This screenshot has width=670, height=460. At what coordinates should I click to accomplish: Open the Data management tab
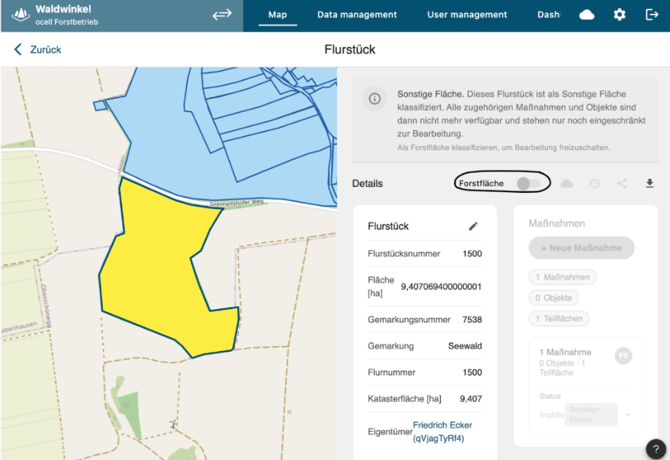357,15
